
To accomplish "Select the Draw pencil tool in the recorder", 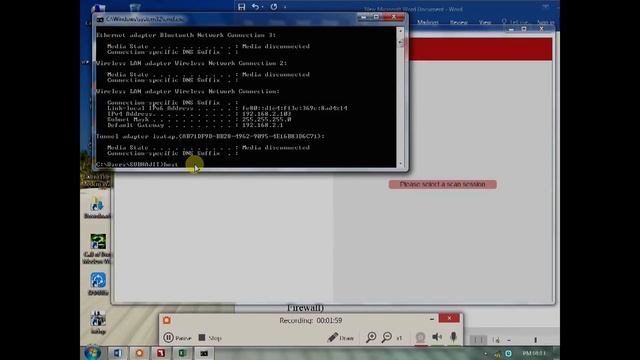I will click(340, 338).
